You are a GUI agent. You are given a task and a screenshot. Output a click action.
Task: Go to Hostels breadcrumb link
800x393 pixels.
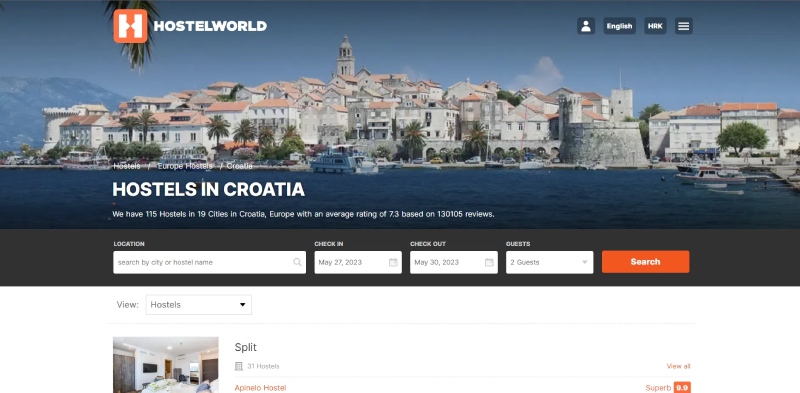127,166
